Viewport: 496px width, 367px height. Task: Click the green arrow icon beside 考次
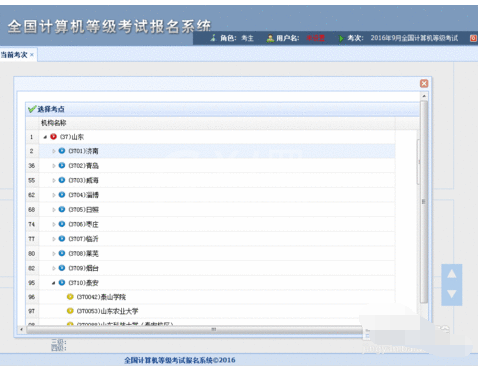341,38
